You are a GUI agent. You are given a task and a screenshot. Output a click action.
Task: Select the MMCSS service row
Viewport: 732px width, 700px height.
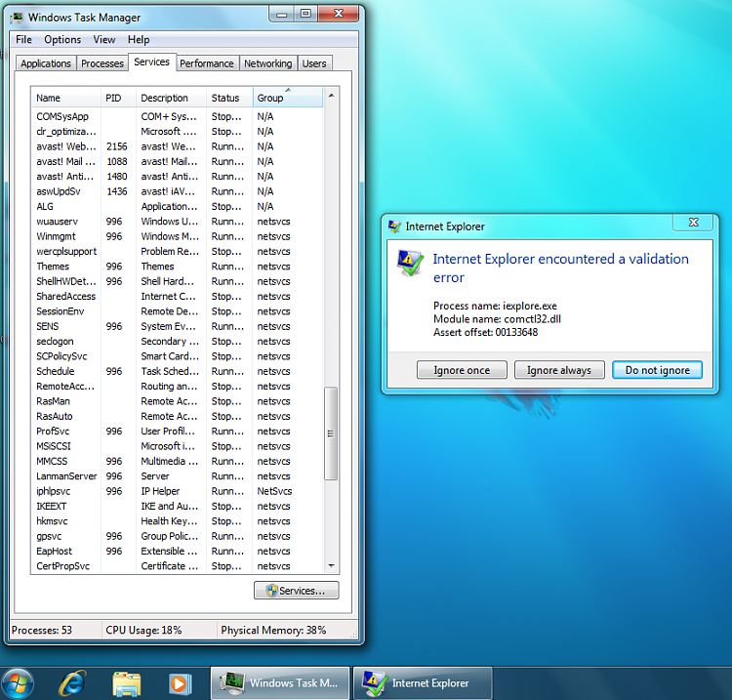(178, 462)
